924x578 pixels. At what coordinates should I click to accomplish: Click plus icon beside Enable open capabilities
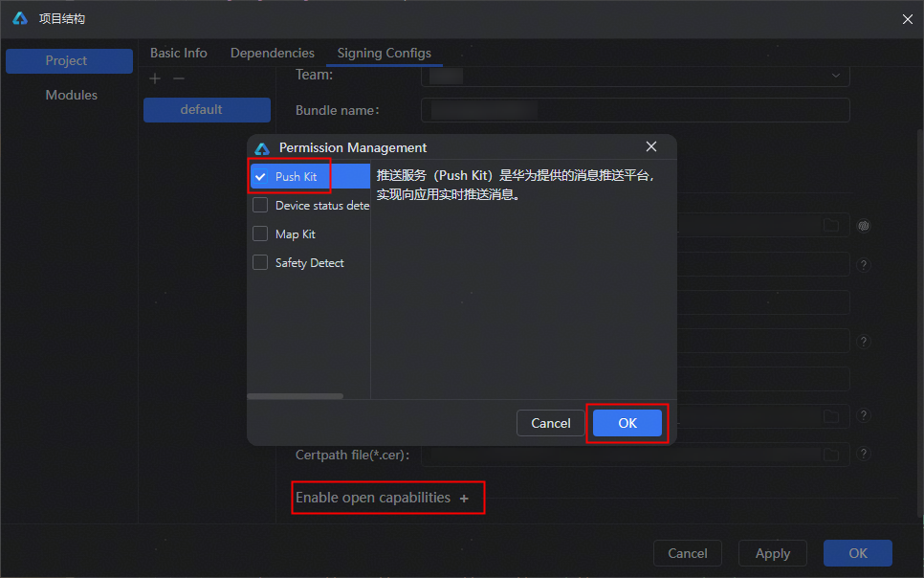coord(465,499)
